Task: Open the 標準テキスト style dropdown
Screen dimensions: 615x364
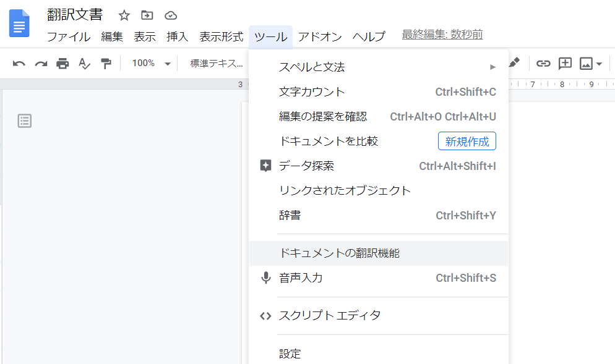Action: coord(217,64)
